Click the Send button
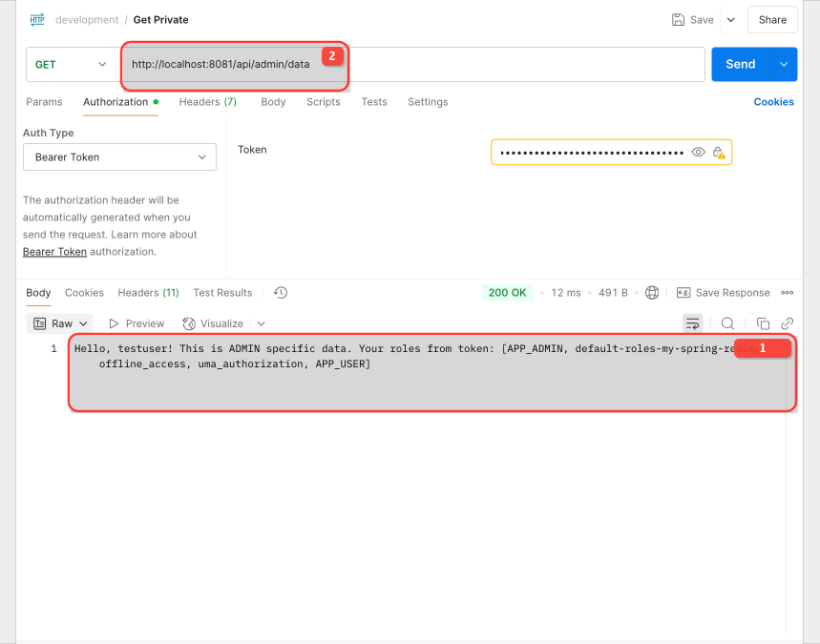 point(740,64)
